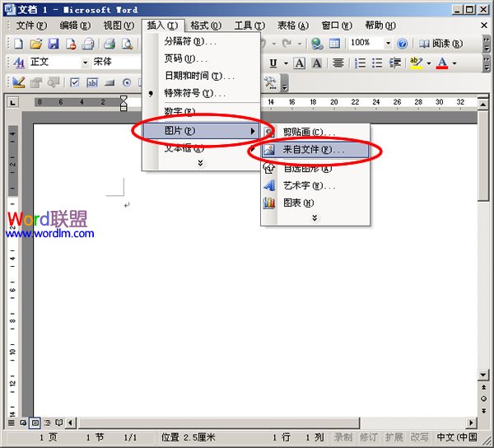The image size is (494, 448).
Task: Click the clip art icon in the Picture submenu
Action: click(x=268, y=132)
